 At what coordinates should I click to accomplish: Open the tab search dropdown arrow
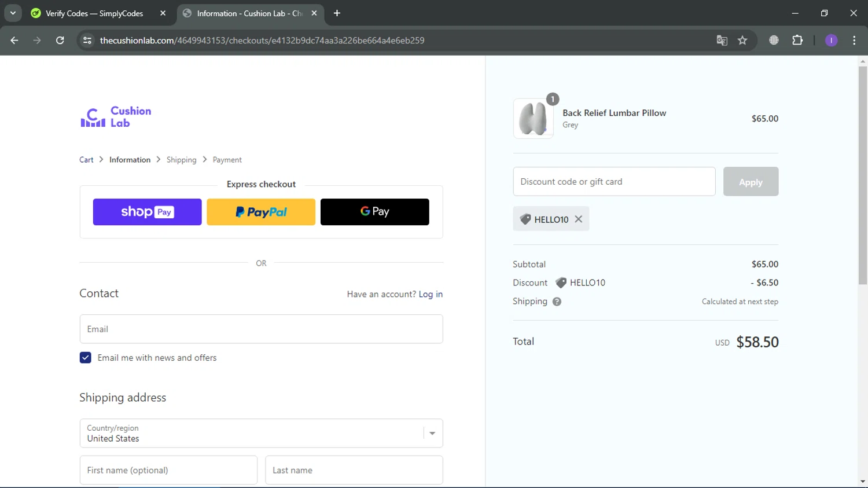click(x=13, y=13)
